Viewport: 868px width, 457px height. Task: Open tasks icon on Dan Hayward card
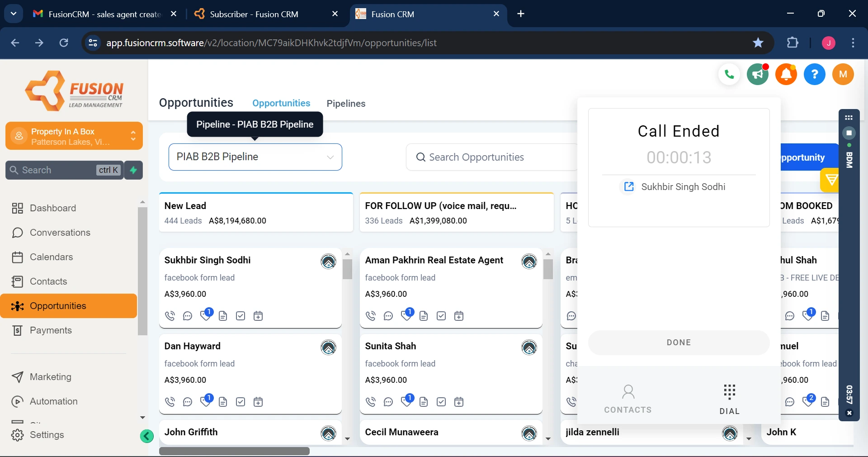coord(241,402)
